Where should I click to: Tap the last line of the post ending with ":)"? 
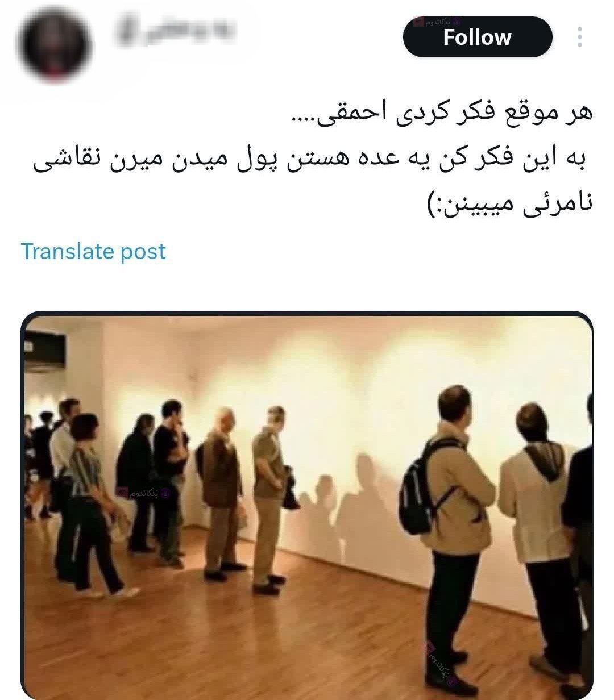click(509, 202)
